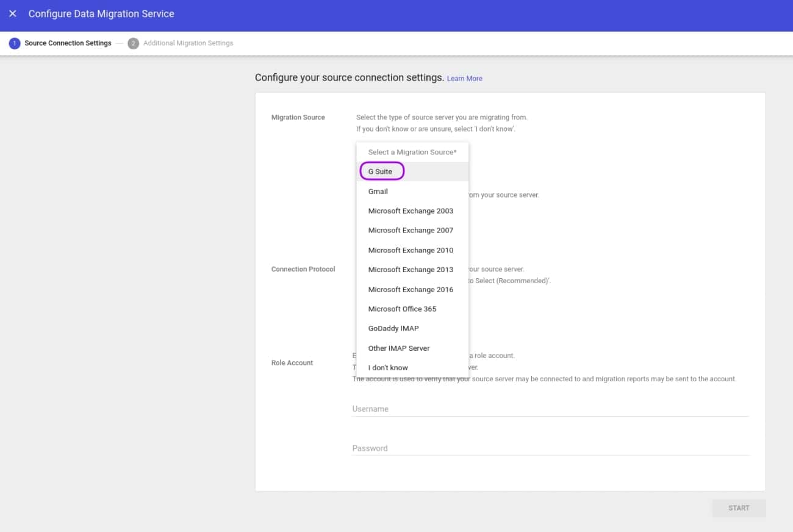The image size is (793, 532).
Task: Select Microsoft Exchange 2007 as source
Action: (x=411, y=230)
